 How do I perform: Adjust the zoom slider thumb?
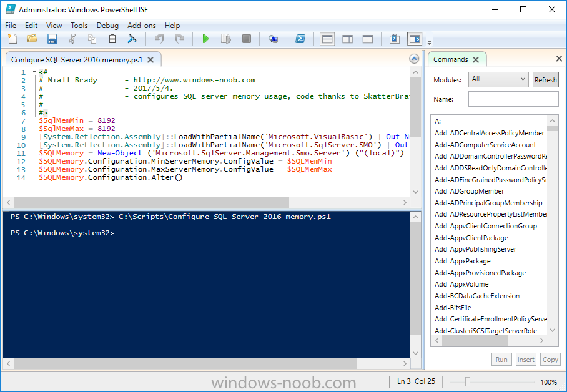click(x=467, y=381)
